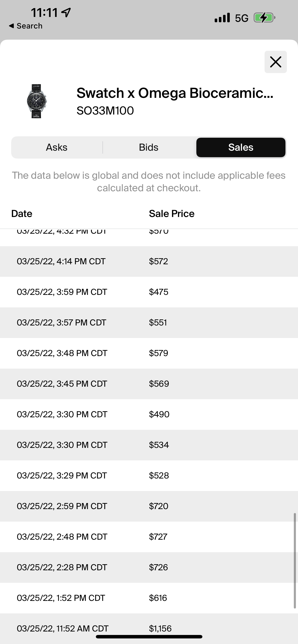Tap the location arrow in status bar
298x644 pixels.
66,12
